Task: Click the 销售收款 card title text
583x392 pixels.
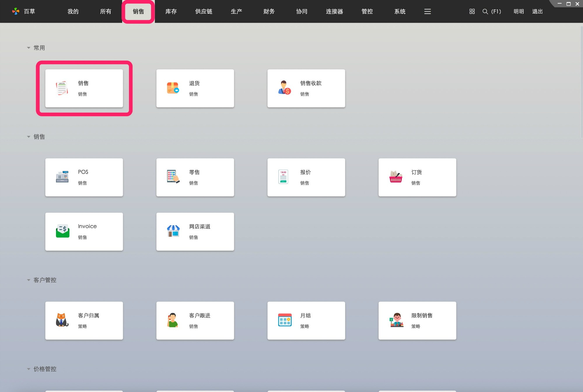Action: coord(311,83)
